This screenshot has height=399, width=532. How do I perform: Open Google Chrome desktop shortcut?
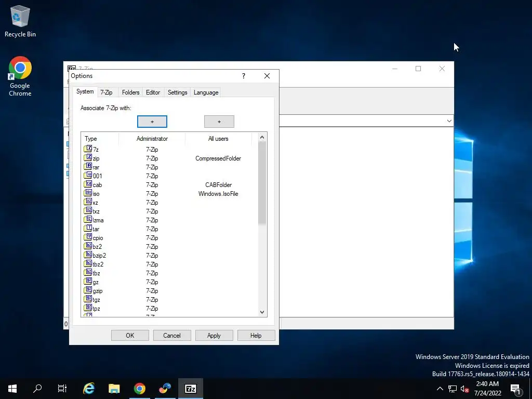(x=20, y=76)
